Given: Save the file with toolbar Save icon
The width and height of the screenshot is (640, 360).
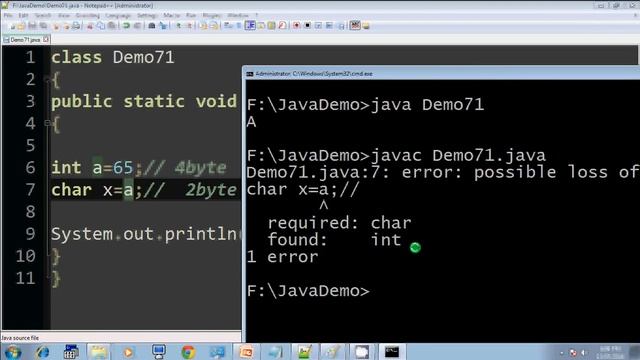Looking at the screenshot, I should pos(32,26).
